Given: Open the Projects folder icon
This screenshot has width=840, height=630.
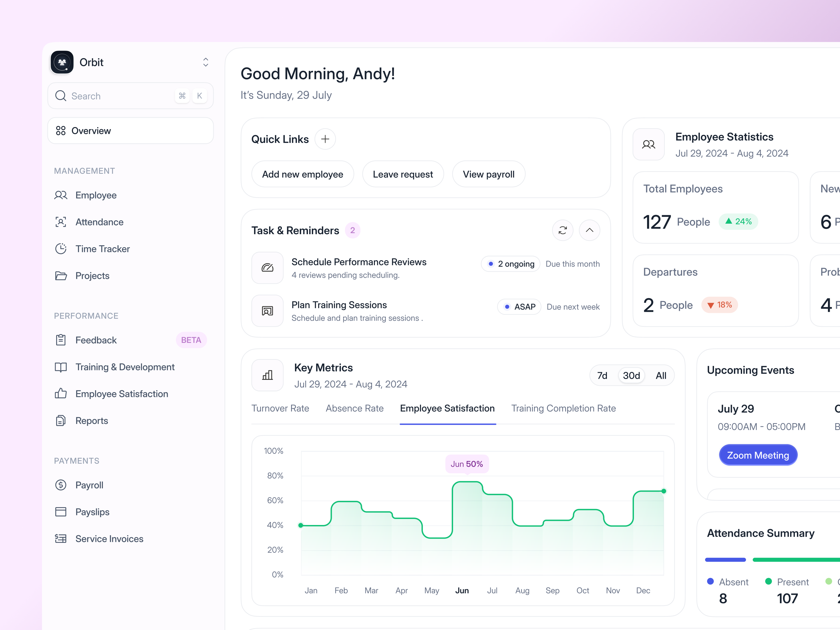Looking at the screenshot, I should (61, 276).
